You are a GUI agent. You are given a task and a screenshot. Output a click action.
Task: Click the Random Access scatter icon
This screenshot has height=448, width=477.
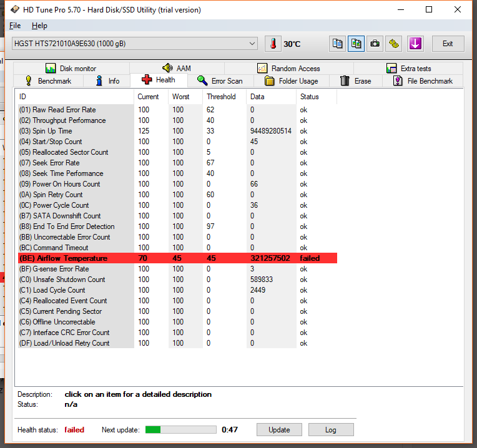(x=262, y=68)
